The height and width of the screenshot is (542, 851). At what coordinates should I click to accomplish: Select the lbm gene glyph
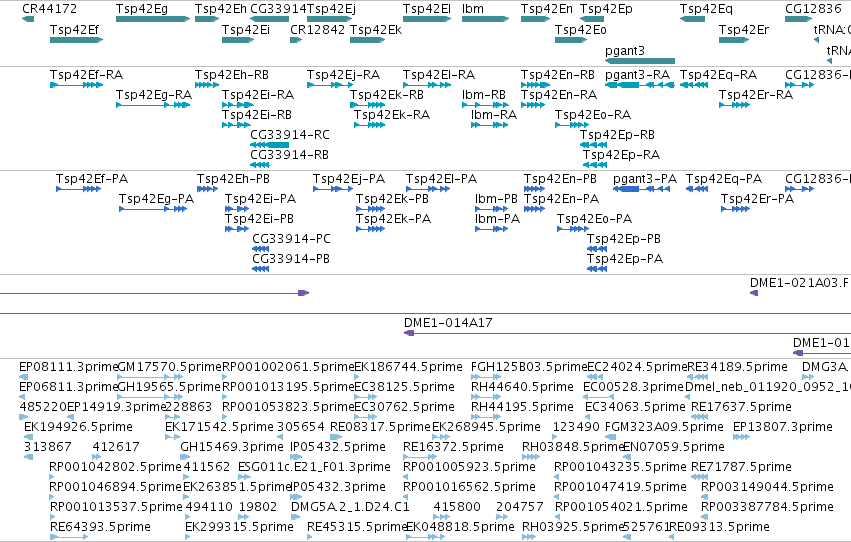pos(485,19)
